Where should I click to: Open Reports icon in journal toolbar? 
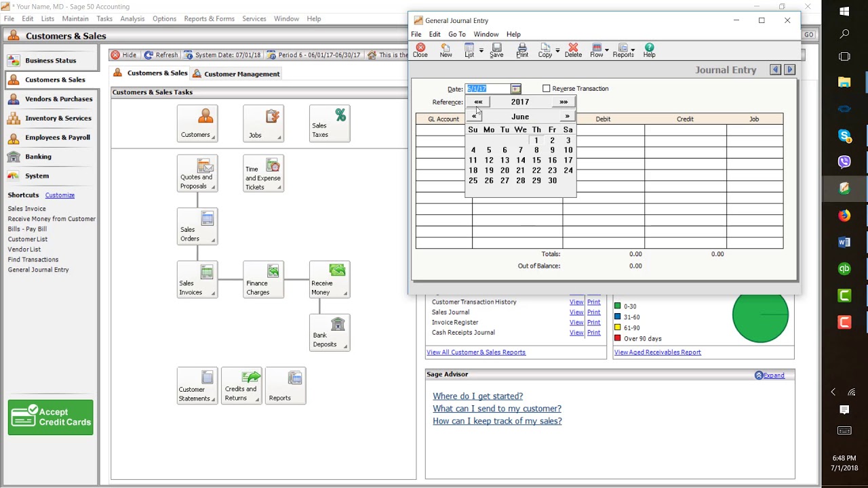coord(623,50)
